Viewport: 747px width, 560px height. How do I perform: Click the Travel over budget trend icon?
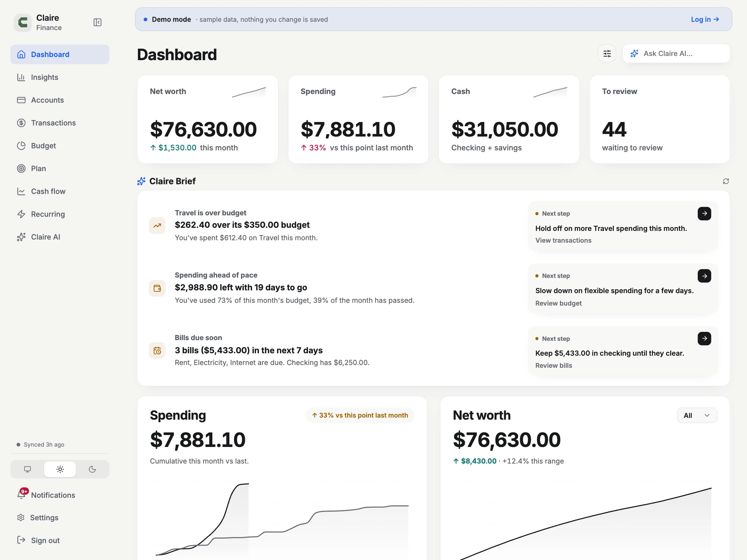click(x=157, y=225)
